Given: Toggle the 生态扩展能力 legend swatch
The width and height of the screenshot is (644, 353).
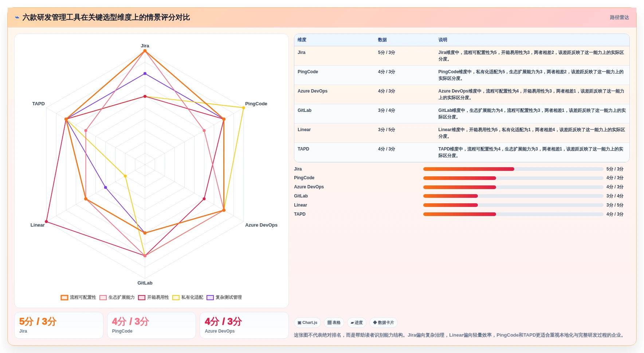Looking at the screenshot, I should pyautogui.click(x=103, y=298).
